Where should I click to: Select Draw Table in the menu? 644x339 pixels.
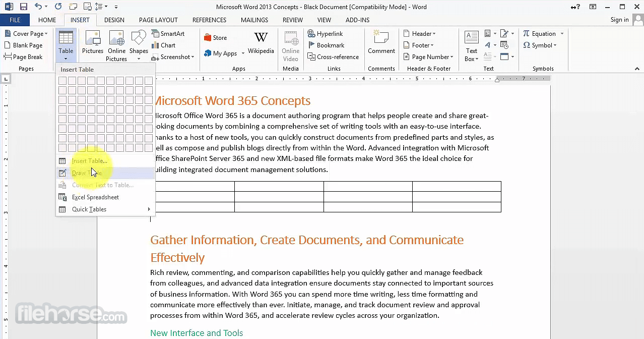(x=105, y=173)
